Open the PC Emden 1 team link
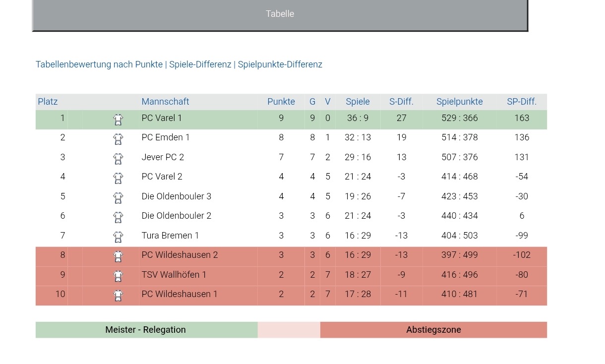 (x=166, y=137)
